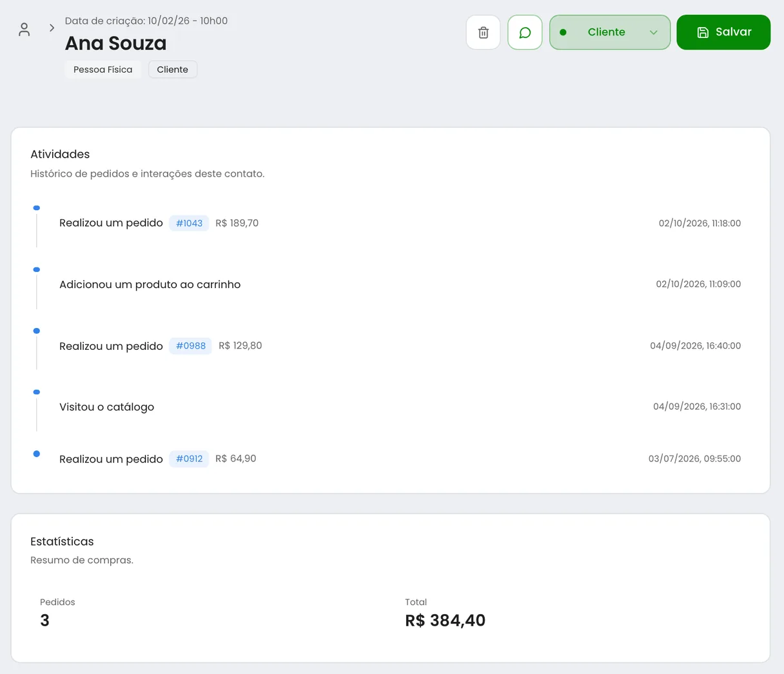Click timestamp 04/09/2026, 16:31:00
The width and height of the screenshot is (784, 674).
point(697,407)
